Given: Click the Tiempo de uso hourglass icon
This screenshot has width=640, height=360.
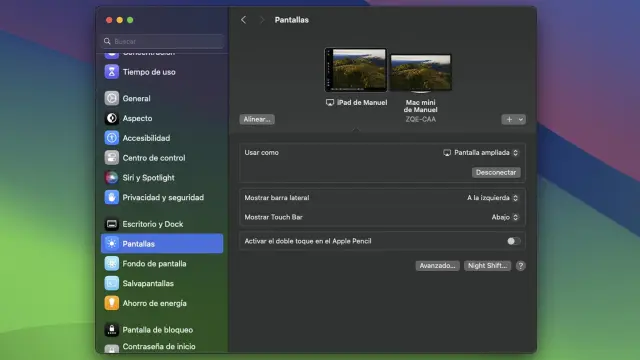Looking at the screenshot, I should tap(111, 72).
